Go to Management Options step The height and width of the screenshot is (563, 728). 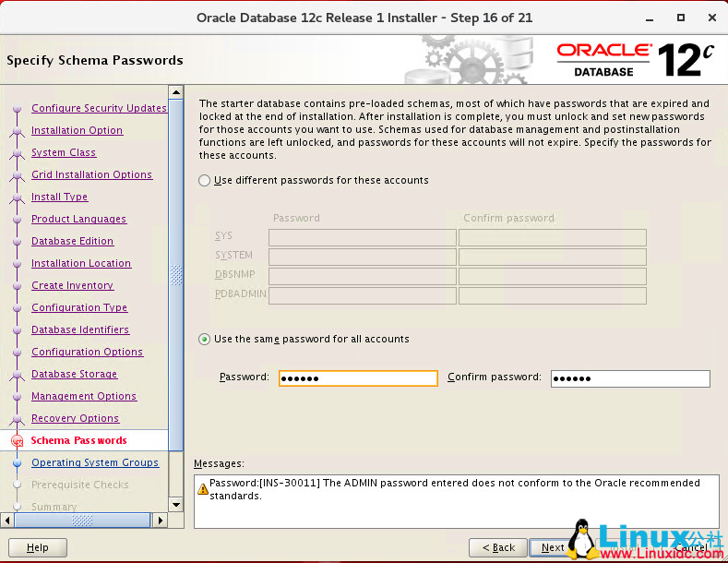click(x=84, y=396)
